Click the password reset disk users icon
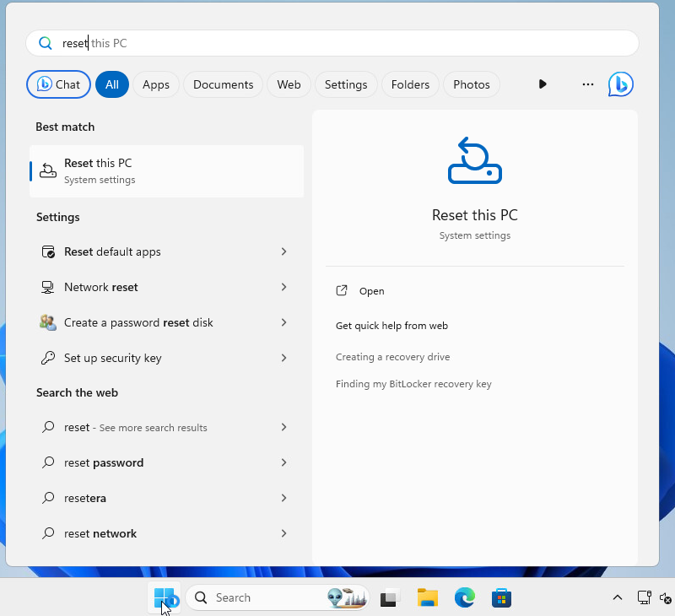Viewport: 675px width, 616px height. [48, 322]
